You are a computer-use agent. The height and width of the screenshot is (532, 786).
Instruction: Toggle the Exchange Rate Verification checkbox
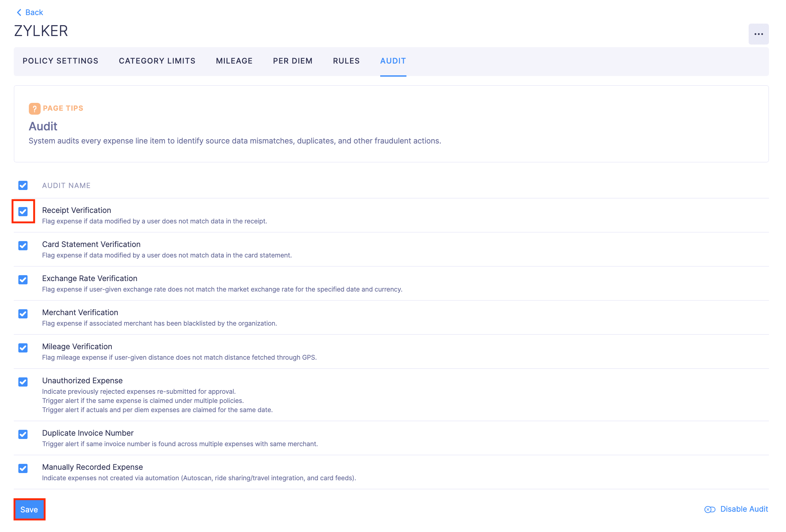pos(23,280)
